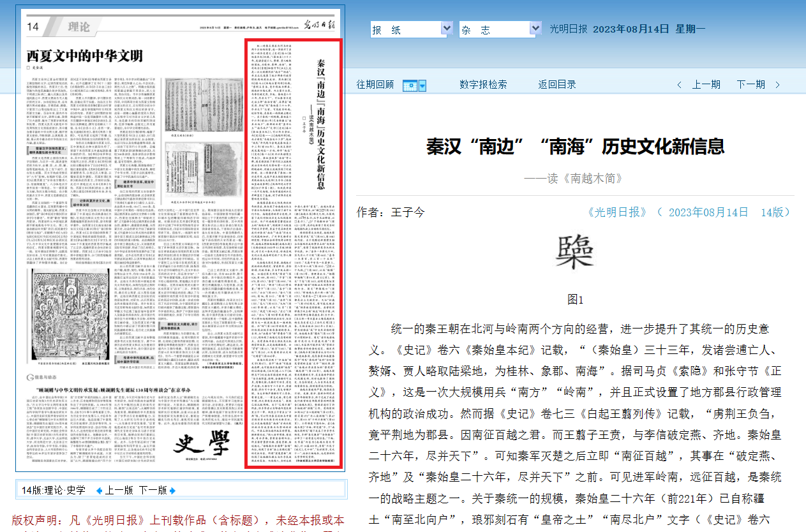Click 下一期 to view next issue
806x532 pixels.
(750, 85)
